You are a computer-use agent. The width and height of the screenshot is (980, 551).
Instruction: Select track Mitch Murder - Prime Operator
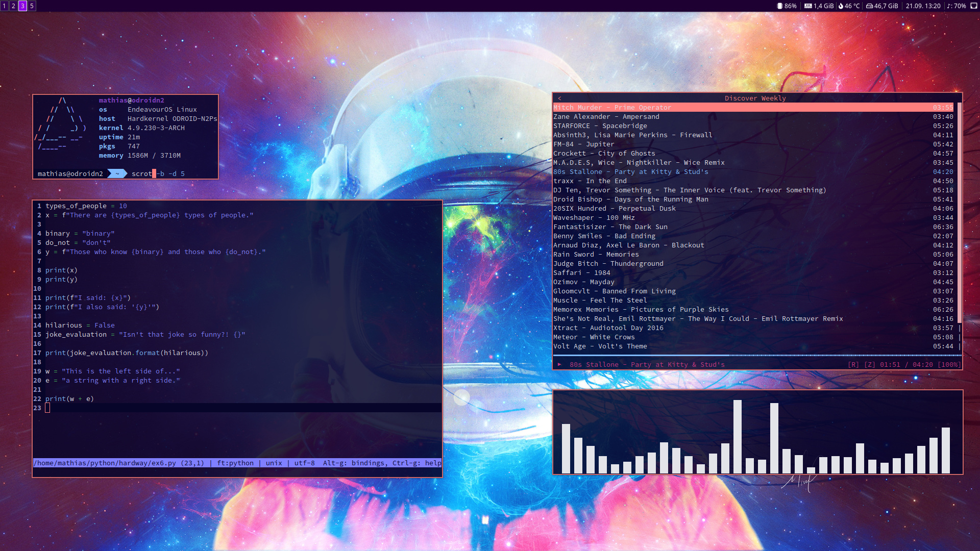click(612, 107)
